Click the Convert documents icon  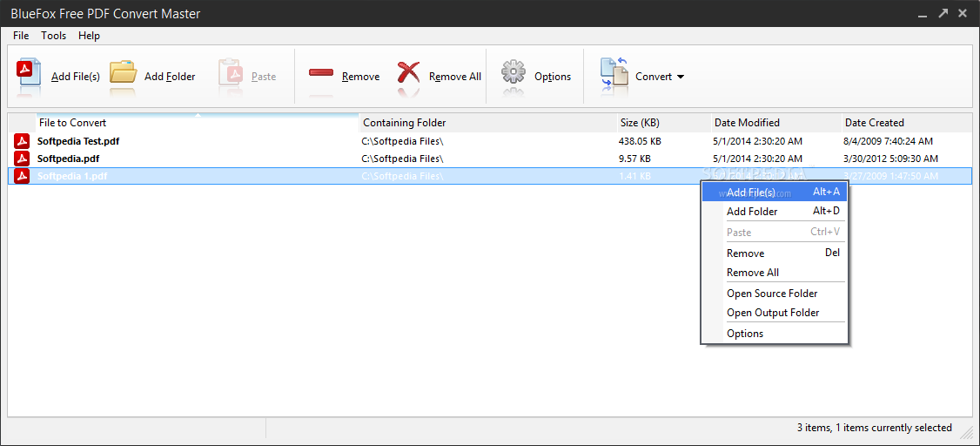point(614,74)
